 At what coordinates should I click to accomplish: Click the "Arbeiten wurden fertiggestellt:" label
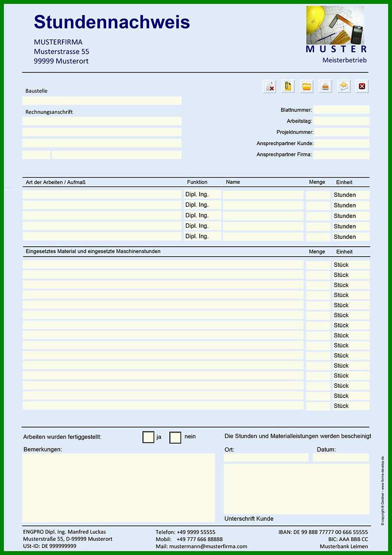(62, 437)
